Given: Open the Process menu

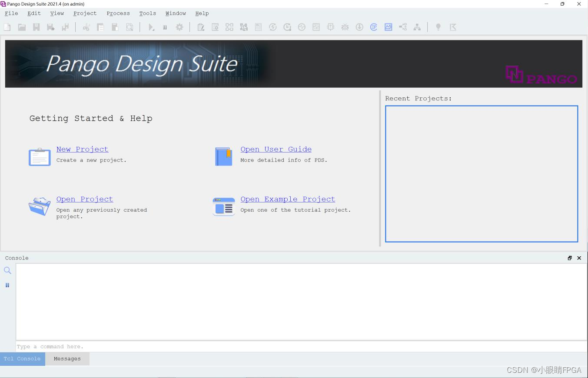Looking at the screenshot, I should (x=118, y=13).
